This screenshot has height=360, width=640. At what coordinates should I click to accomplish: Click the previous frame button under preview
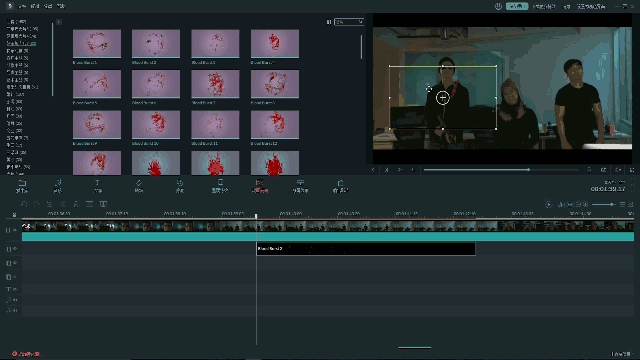point(386,170)
